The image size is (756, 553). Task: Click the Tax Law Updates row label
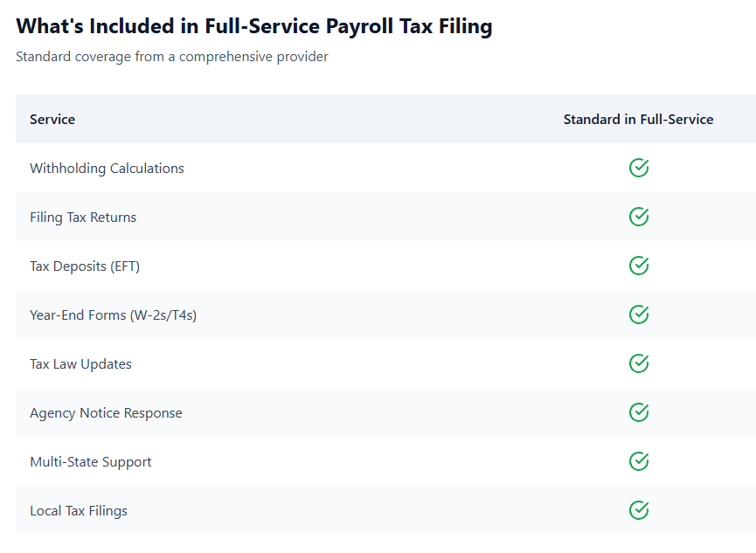tap(80, 363)
